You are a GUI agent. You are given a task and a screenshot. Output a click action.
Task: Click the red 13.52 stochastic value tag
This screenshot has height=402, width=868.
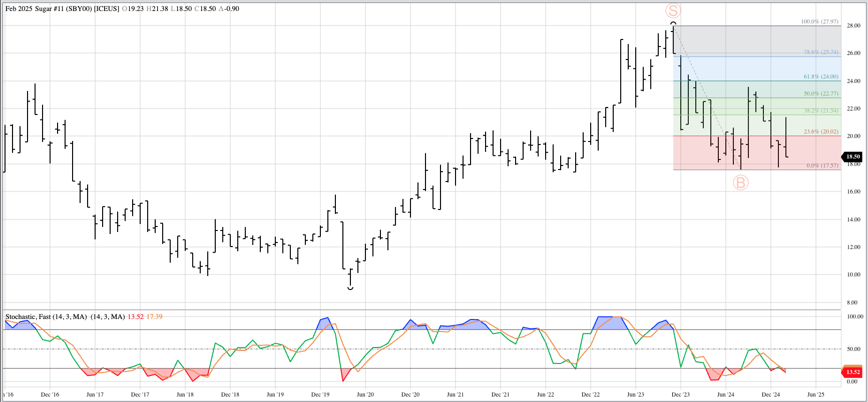(x=852, y=372)
